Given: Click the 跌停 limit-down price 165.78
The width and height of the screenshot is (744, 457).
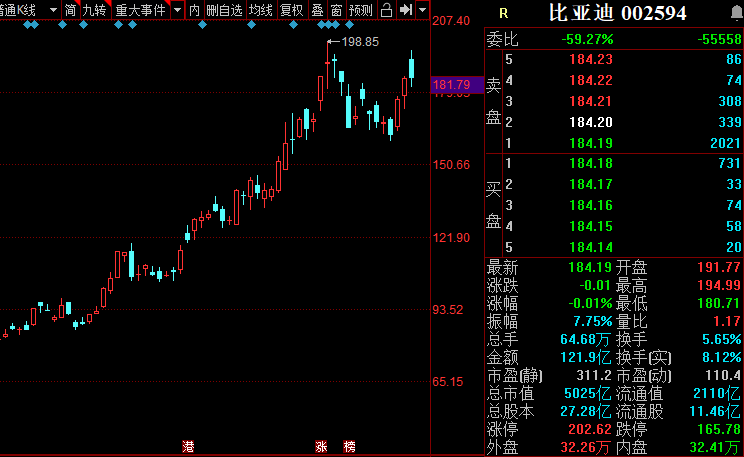Looking at the screenshot, I should (719, 429).
